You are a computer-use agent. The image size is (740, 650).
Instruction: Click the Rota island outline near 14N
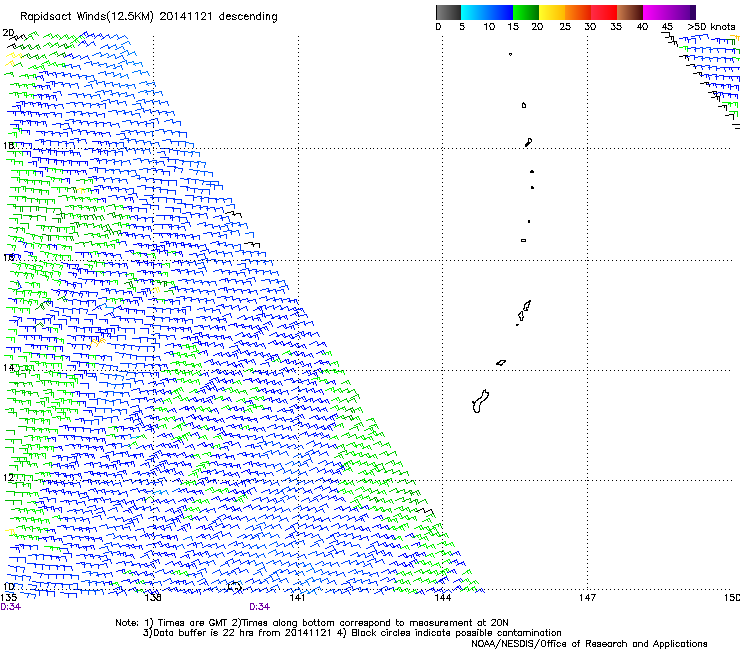point(501,363)
